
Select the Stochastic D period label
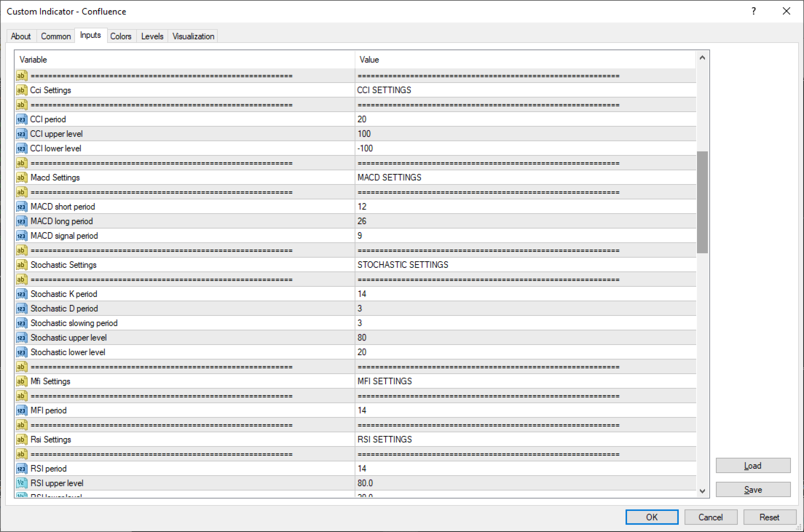(x=64, y=309)
